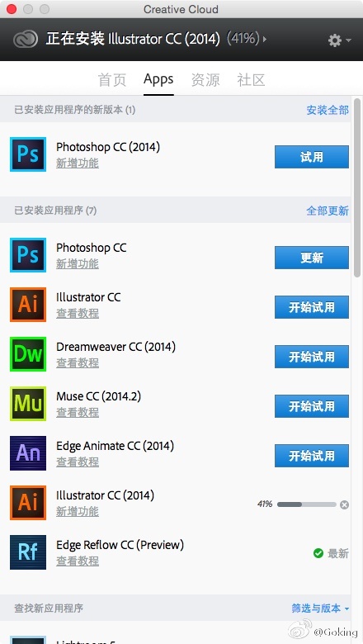
Task: Cancel the Illustrator CC (2014) installation
Action: [345, 504]
